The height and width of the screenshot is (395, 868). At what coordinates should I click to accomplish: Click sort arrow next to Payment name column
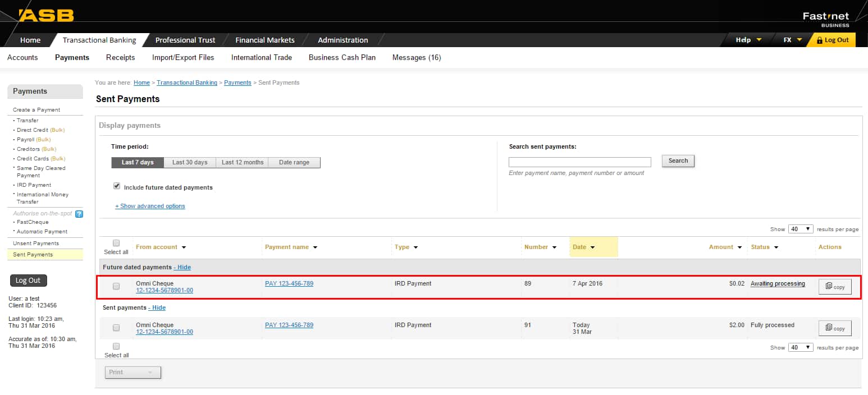pyautogui.click(x=315, y=247)
